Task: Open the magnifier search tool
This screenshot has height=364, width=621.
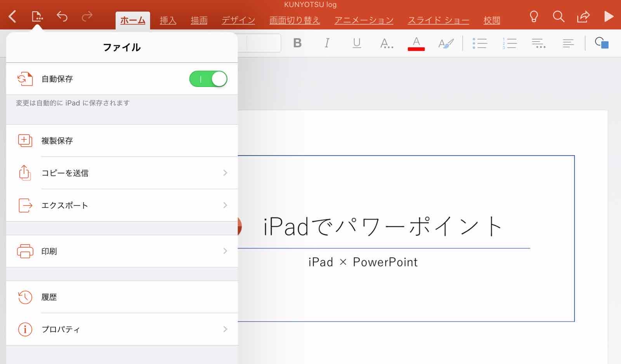Action: [559, 16]
